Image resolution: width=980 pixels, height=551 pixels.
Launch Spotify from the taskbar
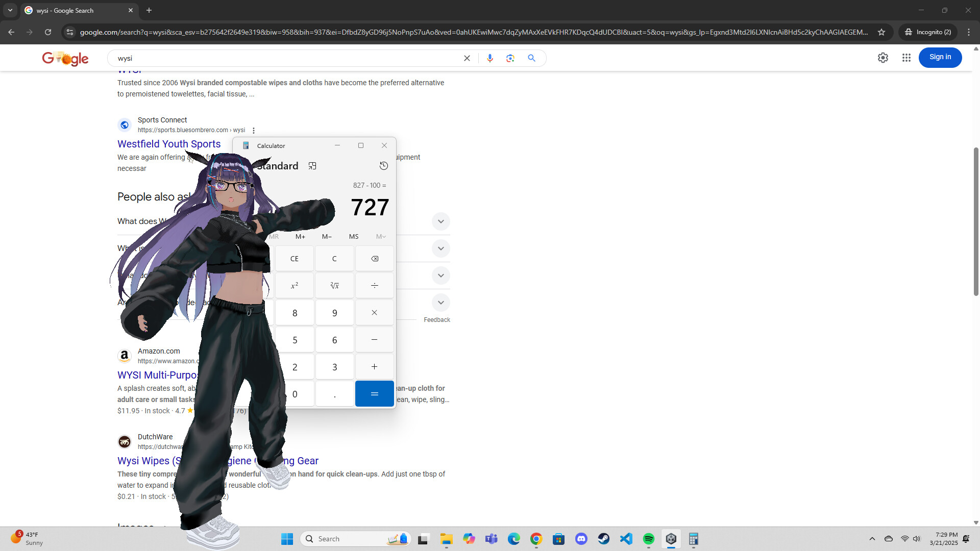point(649,538)
